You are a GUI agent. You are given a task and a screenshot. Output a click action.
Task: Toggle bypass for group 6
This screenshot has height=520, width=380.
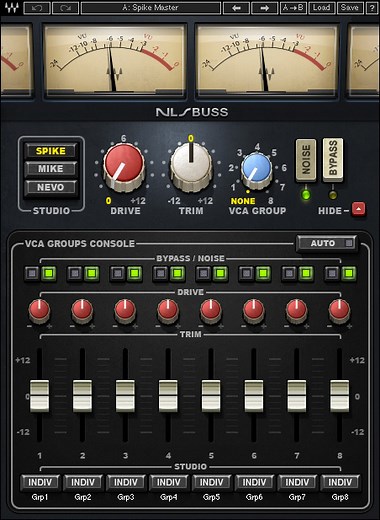246,273
